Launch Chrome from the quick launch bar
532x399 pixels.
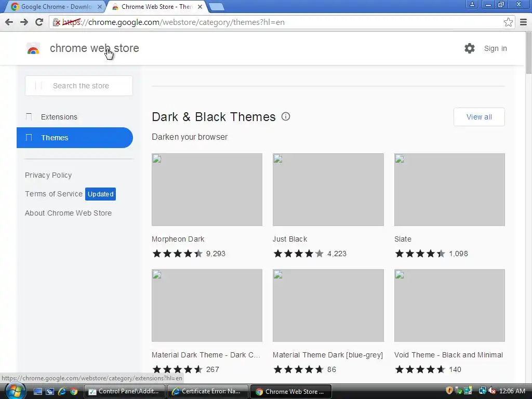(74, 392)
